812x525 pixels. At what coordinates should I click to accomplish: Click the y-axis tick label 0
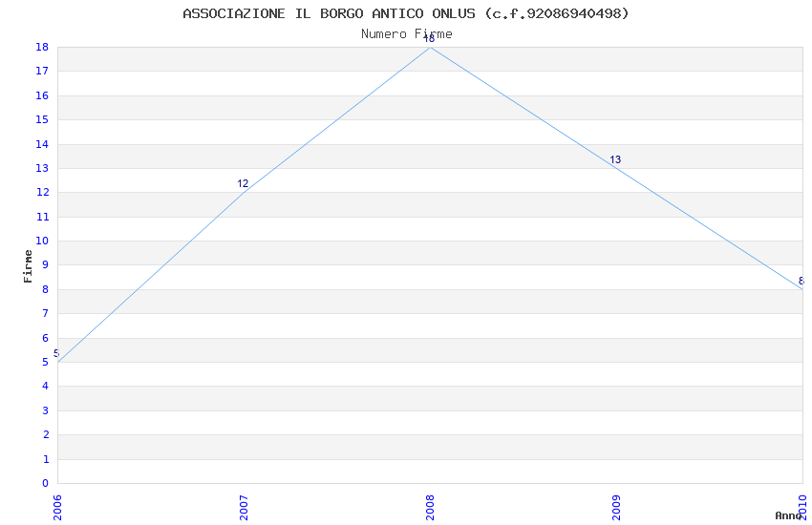click(46, 483)
